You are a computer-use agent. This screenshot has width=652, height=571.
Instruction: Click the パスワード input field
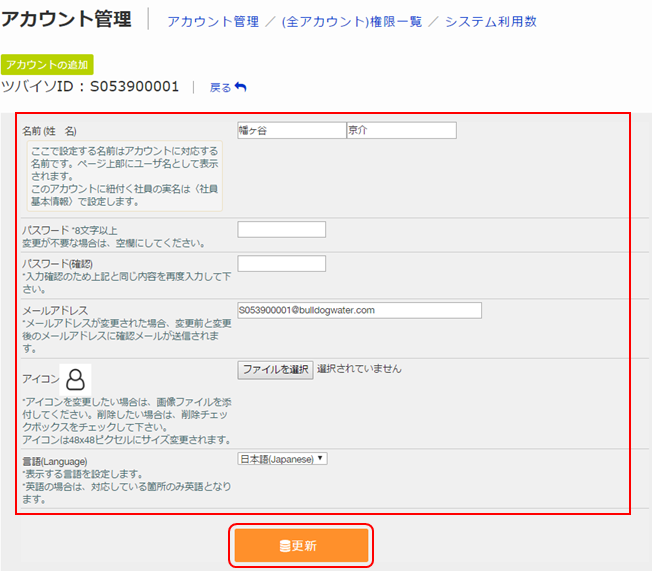tap(282, 229)
